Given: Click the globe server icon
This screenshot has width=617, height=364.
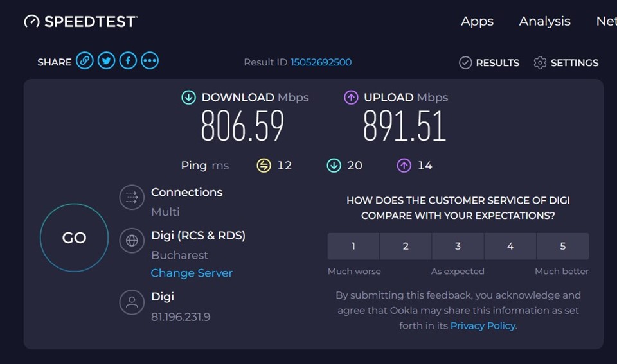Looking at the screenshot, I should coord(132,241).
